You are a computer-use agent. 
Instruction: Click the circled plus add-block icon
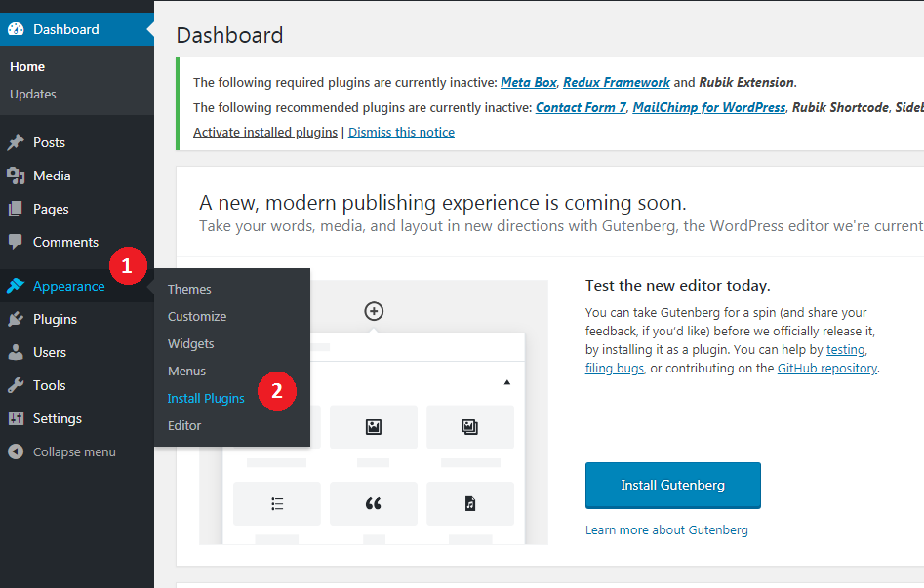tap(374, 311)
